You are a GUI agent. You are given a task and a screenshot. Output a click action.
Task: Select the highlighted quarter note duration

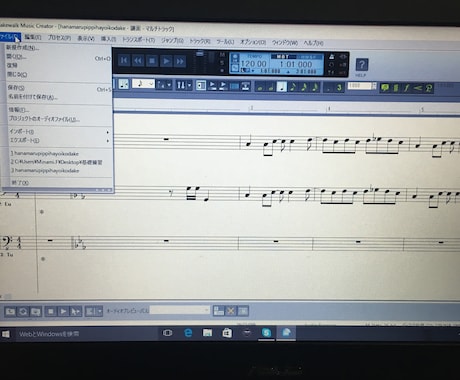click(282, 87)
